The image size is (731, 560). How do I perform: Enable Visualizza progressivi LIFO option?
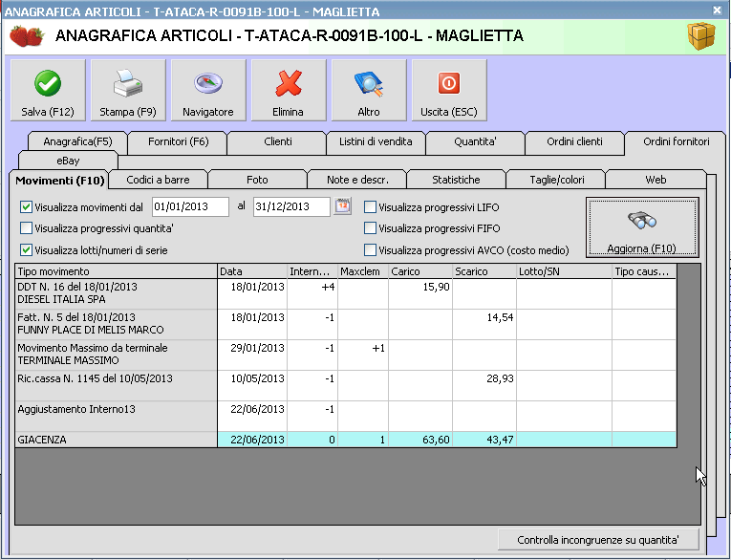tap(370, 206)
